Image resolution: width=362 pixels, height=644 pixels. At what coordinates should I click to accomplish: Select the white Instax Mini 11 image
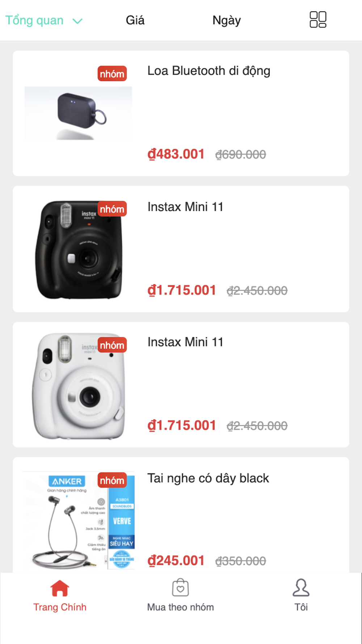(79, 386)
